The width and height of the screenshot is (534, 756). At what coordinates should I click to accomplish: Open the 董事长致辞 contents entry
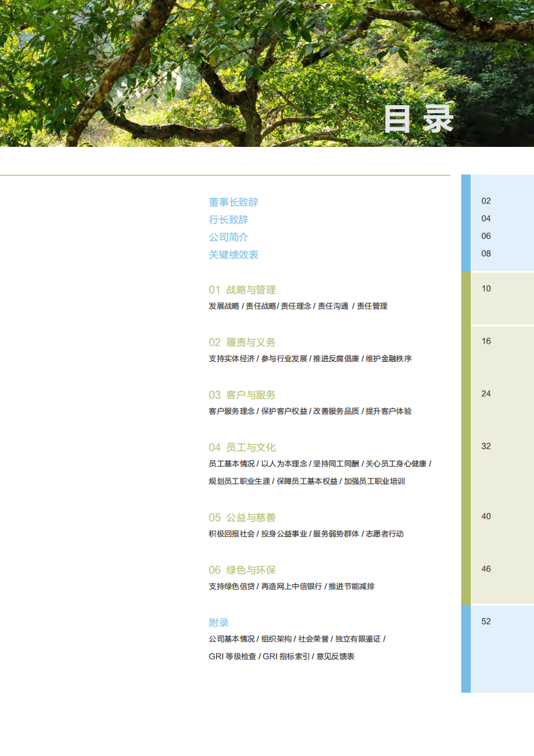pyautogui.click(x=233, y=202)
